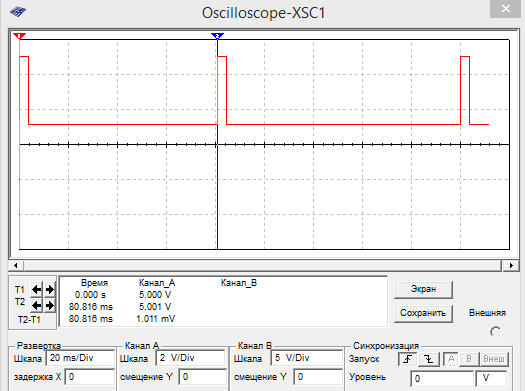The height and width of the screenshot is (391, 525).
Task: Click Channel B scale field 5 V/Div
Action: pyautogui.click(x=306, y=358)
